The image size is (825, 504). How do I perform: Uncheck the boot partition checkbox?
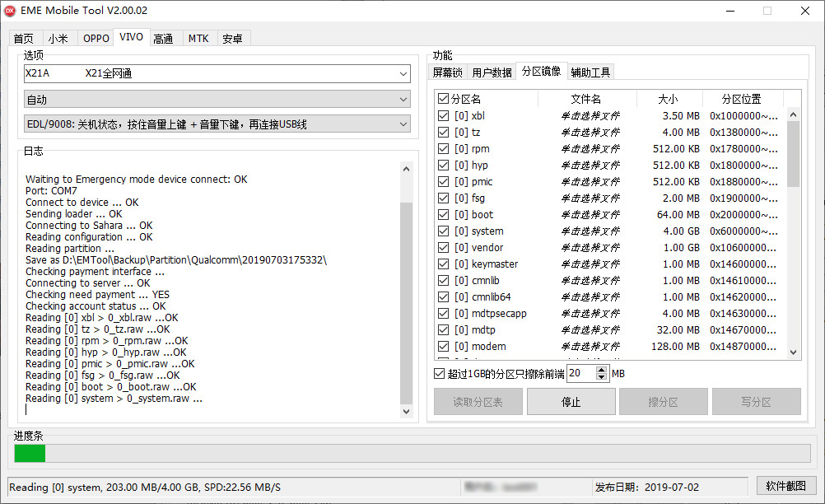444,215
